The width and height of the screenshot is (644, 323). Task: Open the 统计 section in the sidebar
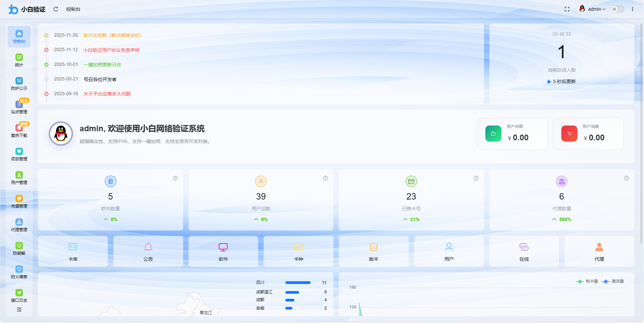(19, 61)
